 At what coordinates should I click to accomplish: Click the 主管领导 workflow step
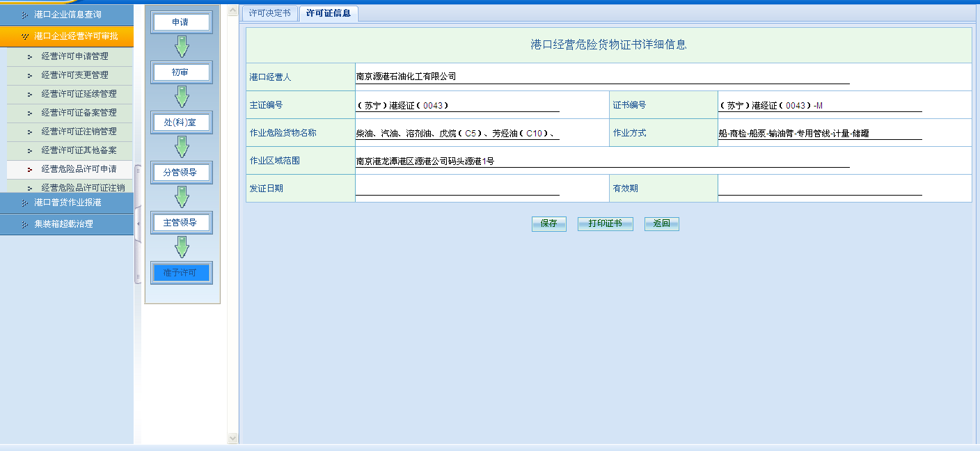tap(180, 223)
